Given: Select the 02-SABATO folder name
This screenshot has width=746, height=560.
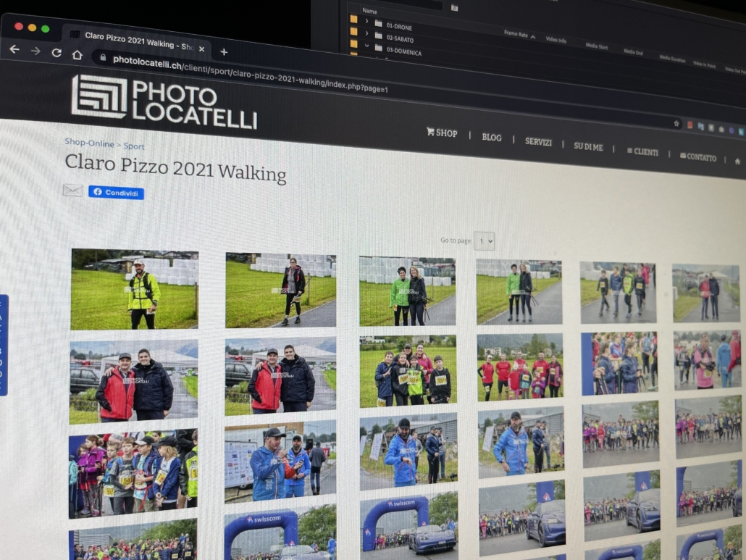Looking at the screenshot, I should (400, 39).
